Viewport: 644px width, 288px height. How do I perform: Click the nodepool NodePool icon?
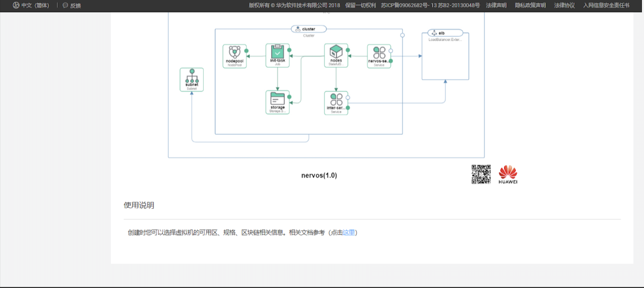235,56
